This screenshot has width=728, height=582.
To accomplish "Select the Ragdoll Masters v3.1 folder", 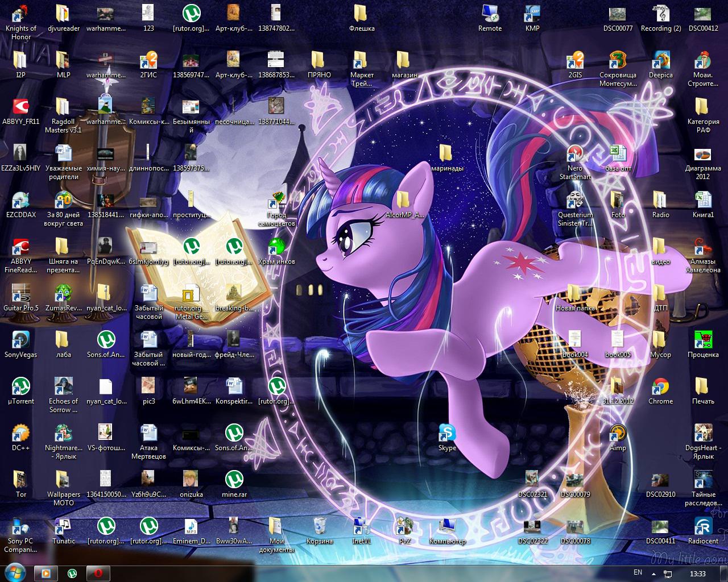I will [64, 115].
